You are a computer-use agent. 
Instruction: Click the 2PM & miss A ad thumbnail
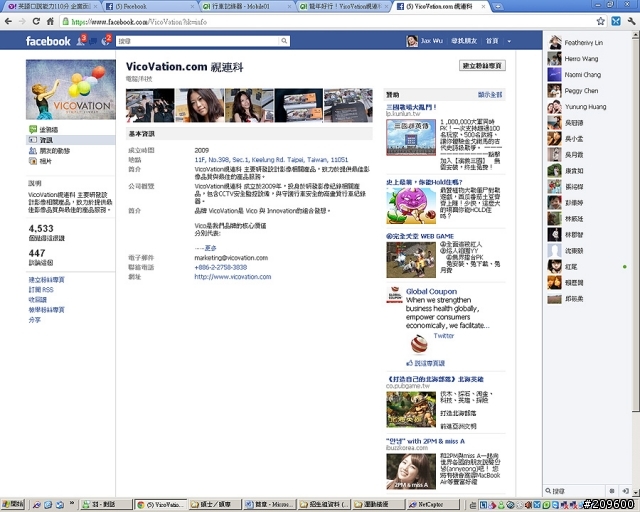click(411, 472)
